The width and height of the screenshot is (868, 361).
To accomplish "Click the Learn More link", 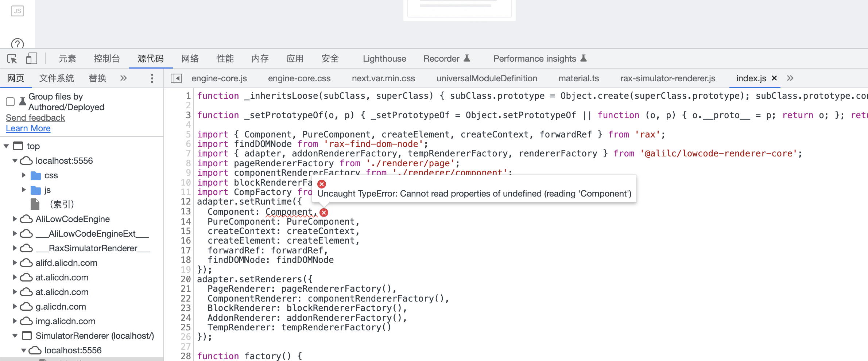I will point(28,128).
